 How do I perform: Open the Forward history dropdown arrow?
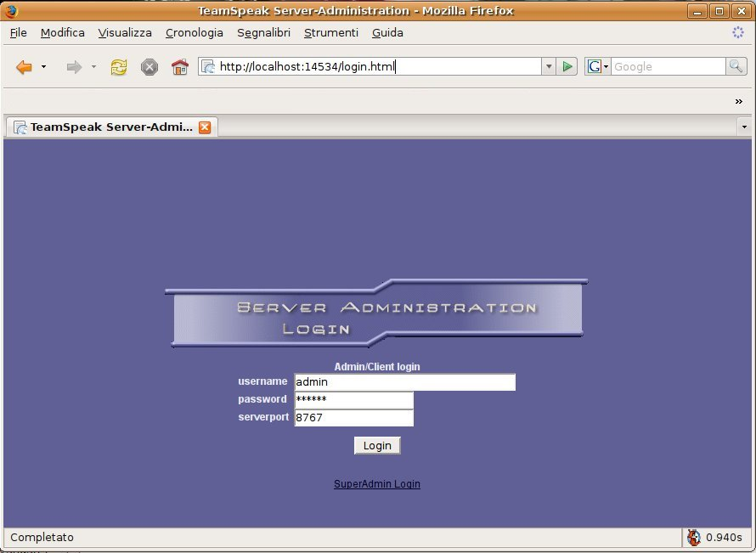(93, 67)
